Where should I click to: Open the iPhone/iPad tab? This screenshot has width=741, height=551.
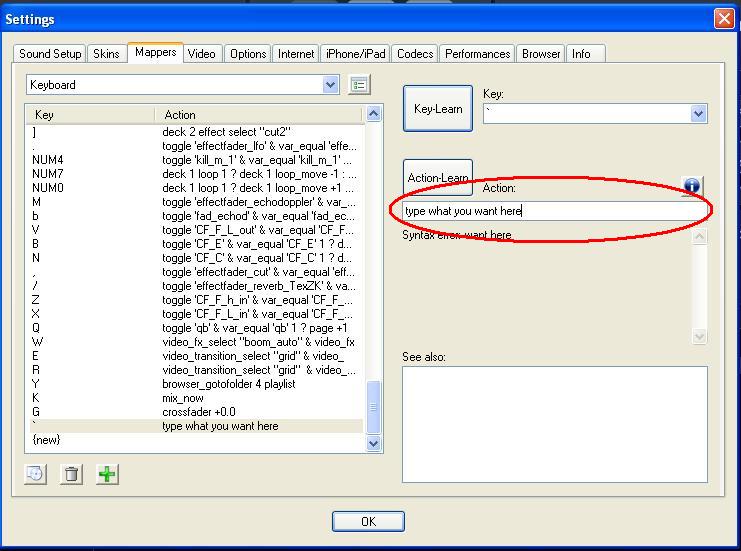(x=355, y=54)
